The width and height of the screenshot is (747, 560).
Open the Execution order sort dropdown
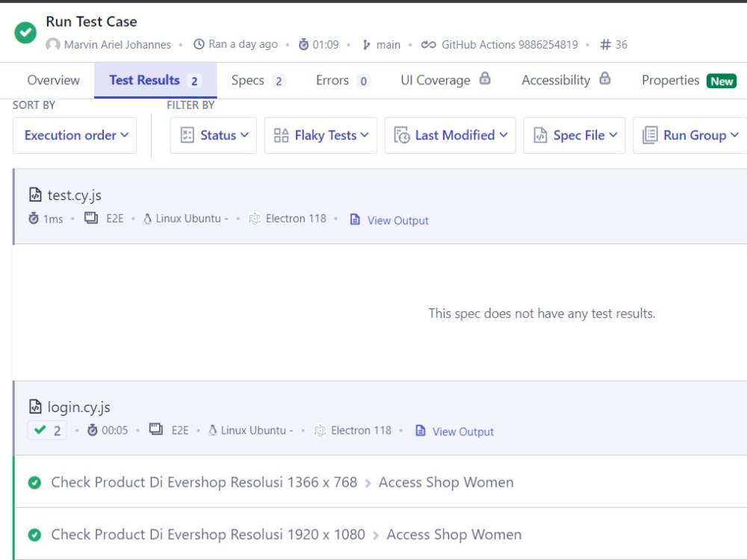75,135
